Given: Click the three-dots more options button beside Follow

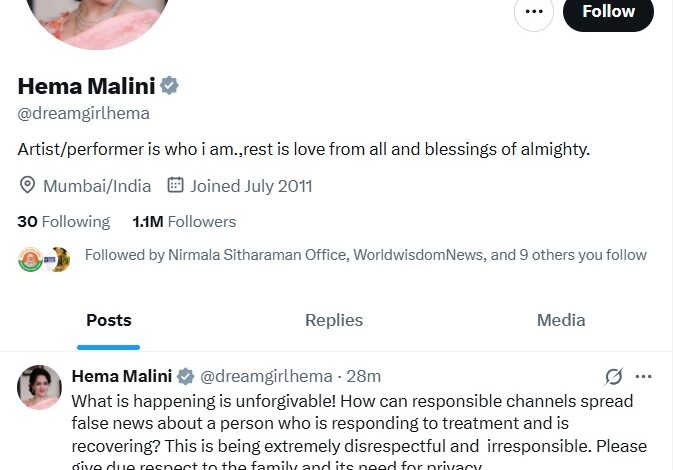Looking at the screenshot, I should pyautogui.click(x=534, y=12).
